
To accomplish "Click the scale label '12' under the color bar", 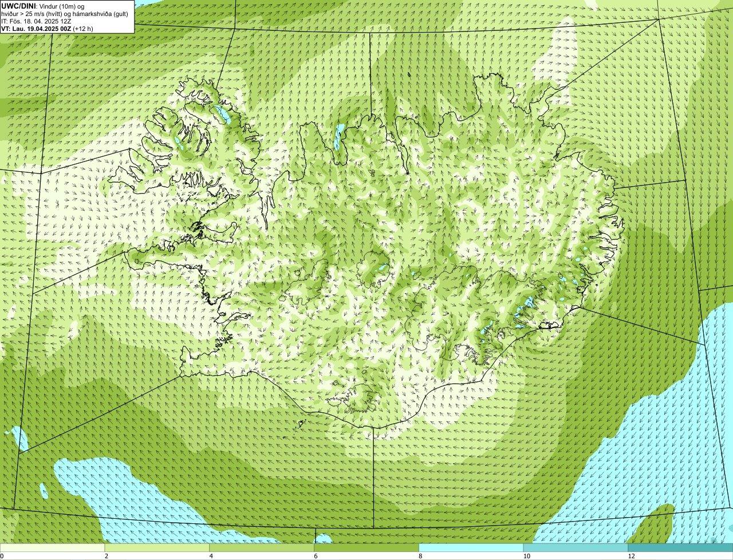I will [x=631, y=556].
